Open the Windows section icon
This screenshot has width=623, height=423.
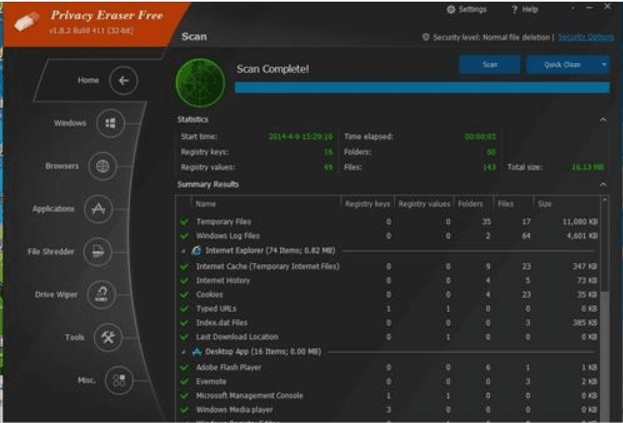point(108,124)
